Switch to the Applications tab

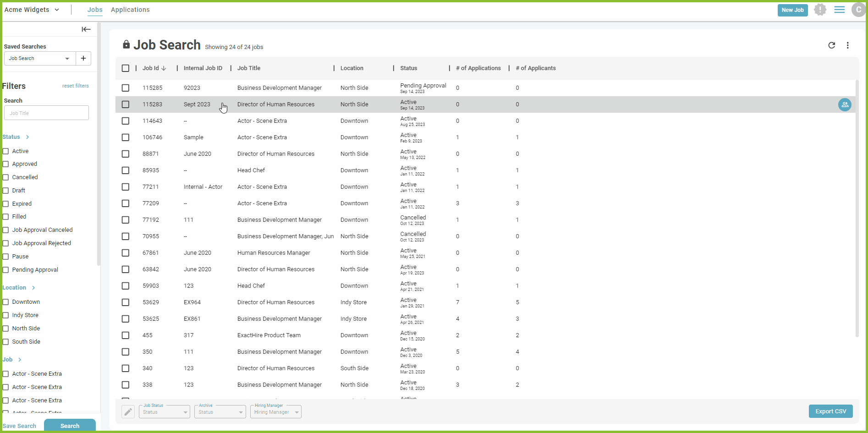(x=130, y=10)
